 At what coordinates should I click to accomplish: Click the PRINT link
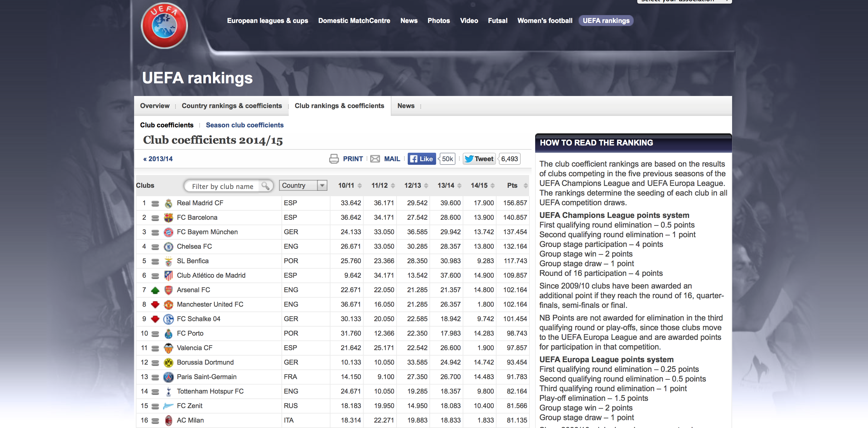tap(353, 159)
